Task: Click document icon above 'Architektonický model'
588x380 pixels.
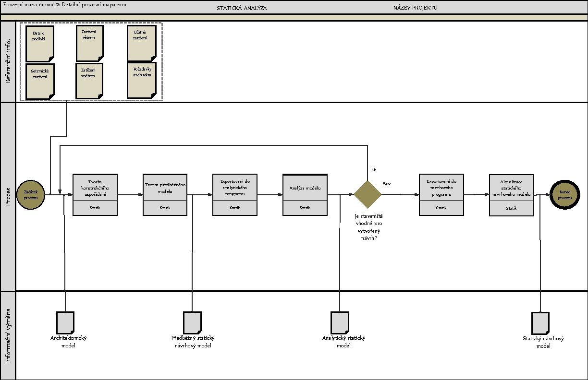Action: point(65,322)
